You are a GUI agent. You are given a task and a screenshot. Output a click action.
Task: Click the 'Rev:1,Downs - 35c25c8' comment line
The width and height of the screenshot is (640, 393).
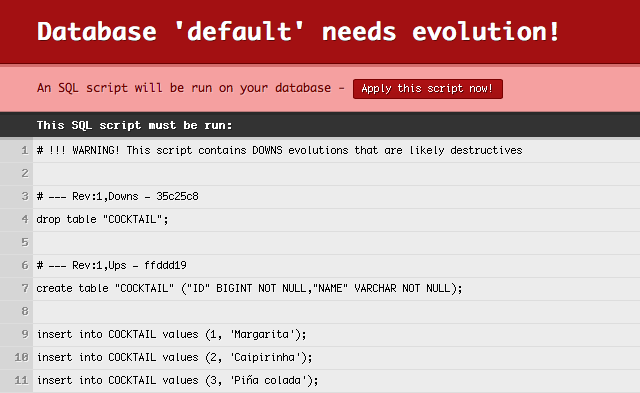coord(118,197)
